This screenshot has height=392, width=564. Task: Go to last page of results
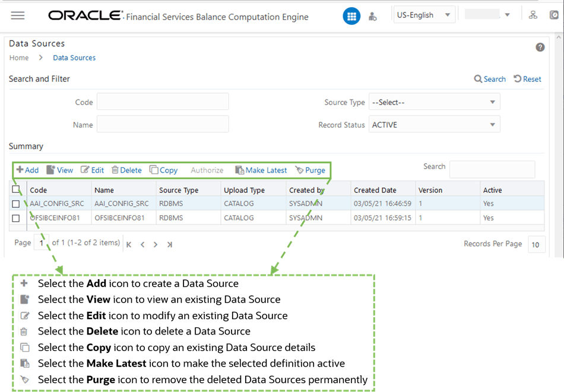click(x=169, y=245)
